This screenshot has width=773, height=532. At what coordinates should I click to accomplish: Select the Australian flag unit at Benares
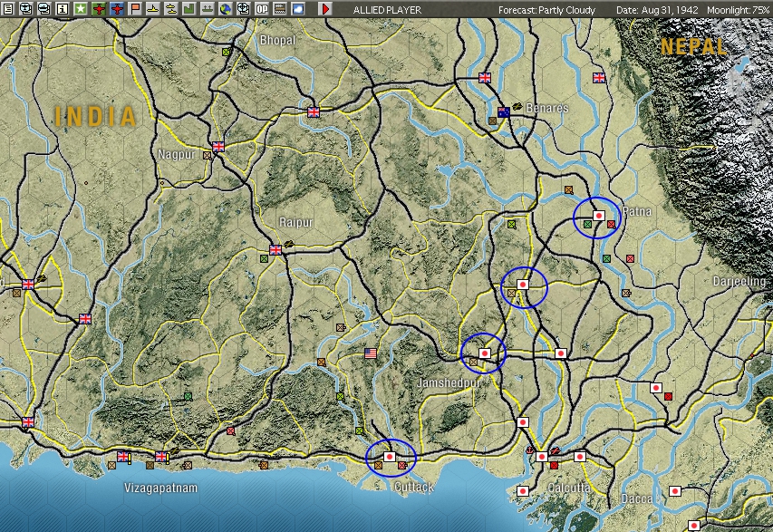pos(503,112)
